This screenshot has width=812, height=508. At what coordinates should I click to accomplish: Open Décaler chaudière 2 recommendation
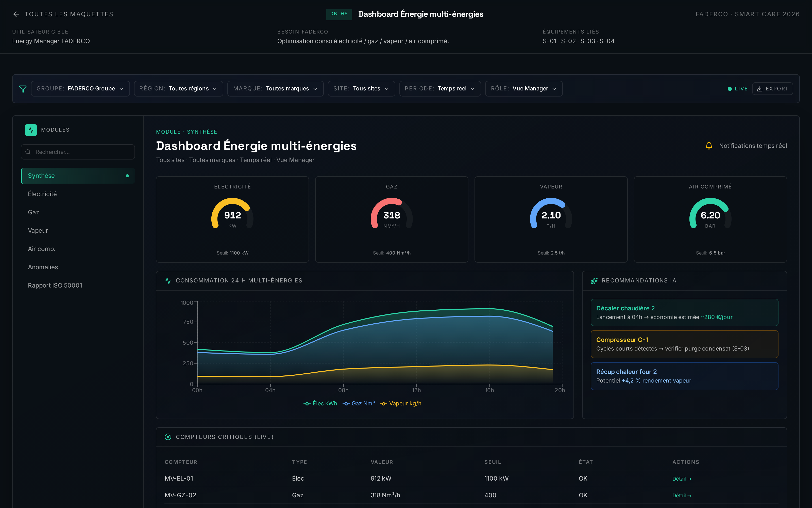685,312
